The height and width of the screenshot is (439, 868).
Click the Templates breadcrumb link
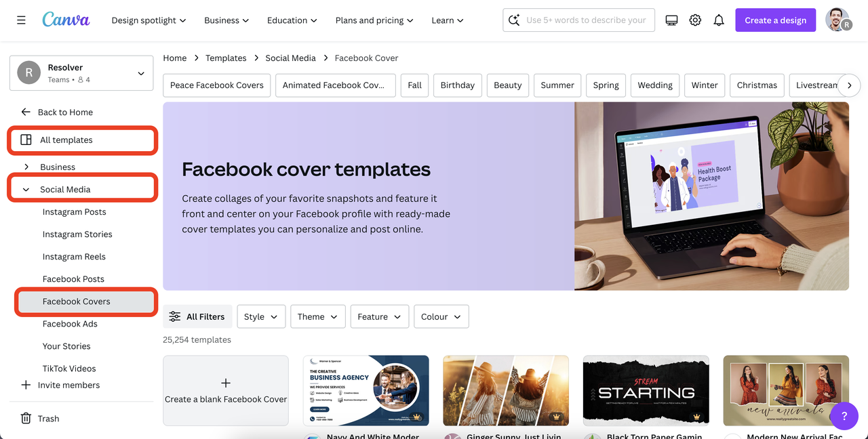click(226, 58)
